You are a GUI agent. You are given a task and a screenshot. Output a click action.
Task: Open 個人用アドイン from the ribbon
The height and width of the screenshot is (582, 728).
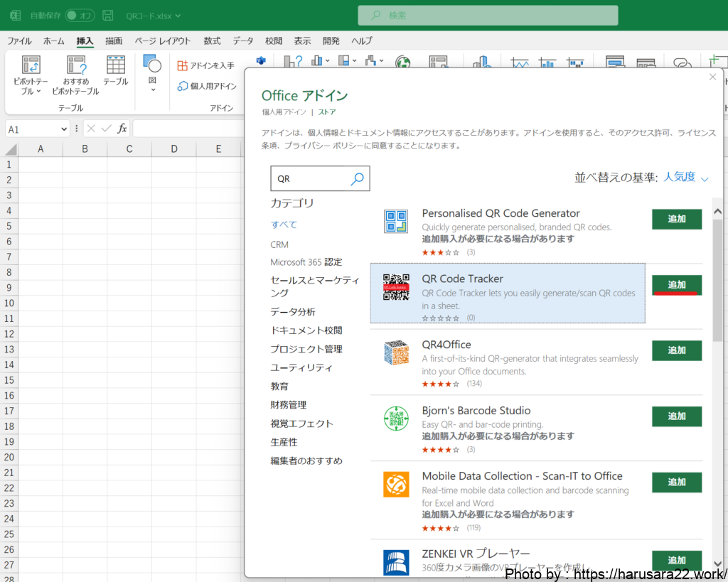pyautogui.click(x=183, y=86)
